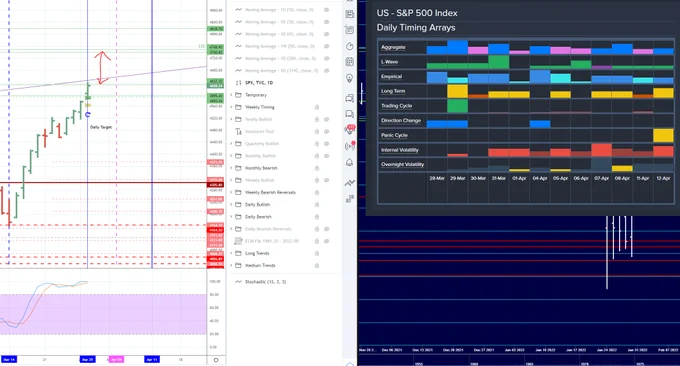Screen dimensions: 680x366
Task: Click the Apr 11 date marker on time axis
Action: point(152,359)
